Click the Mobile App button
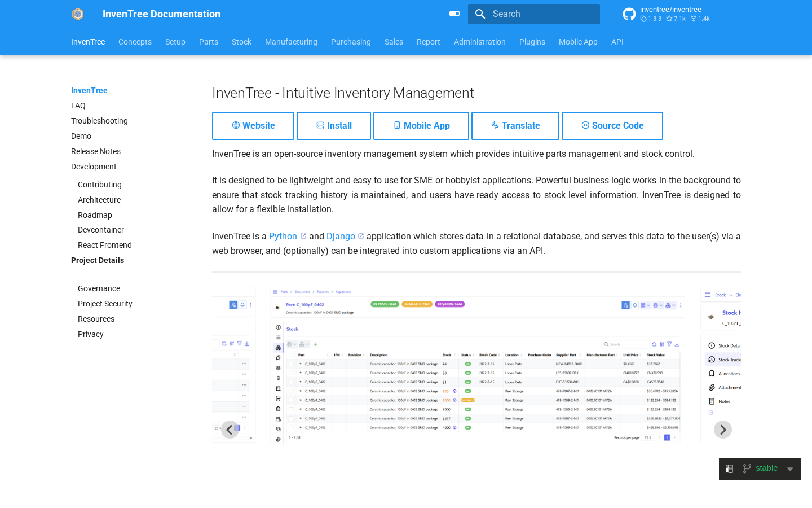This screenshot has height=508, width=812. [421, 126]
